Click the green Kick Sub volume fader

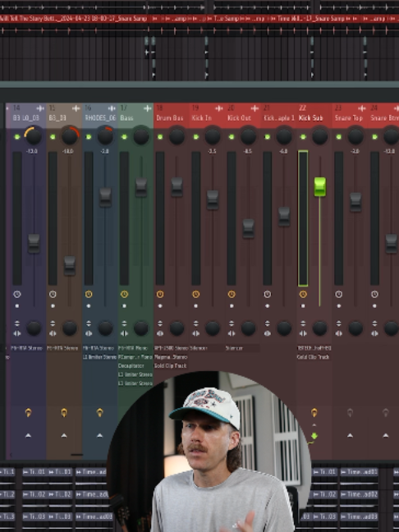click(x=319, y=186)
